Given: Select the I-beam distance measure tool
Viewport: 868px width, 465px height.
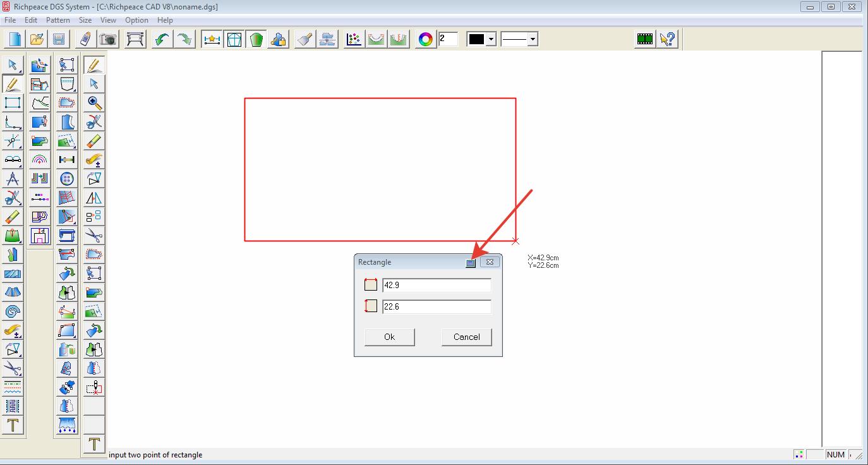Looking at the screenshot, I should (67, 159).
